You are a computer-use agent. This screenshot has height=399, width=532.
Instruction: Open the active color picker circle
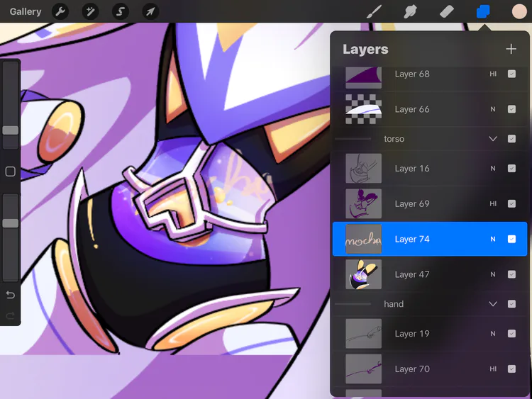pyautogui.click(x=519, y=11)
